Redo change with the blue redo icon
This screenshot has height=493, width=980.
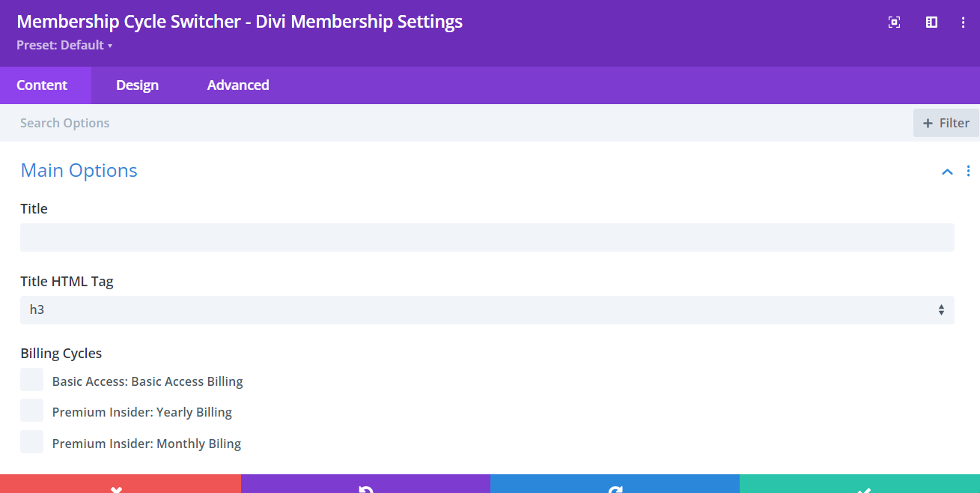[x=614, y=488]
